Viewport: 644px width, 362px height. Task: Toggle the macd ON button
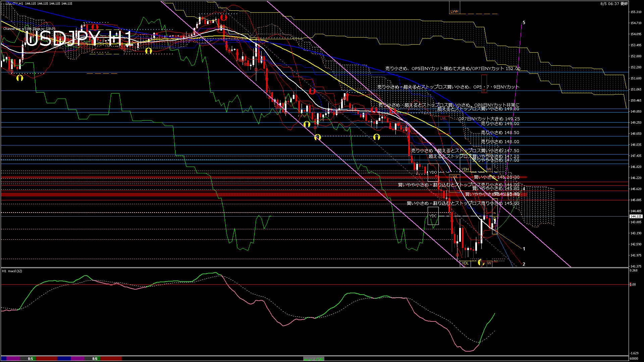pyautogui.click(x=314, y=359)
